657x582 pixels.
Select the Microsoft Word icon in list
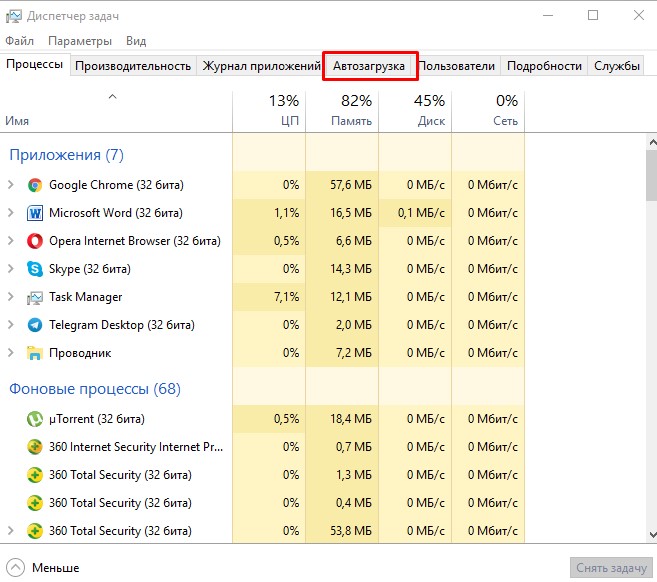tap(35, 213)
